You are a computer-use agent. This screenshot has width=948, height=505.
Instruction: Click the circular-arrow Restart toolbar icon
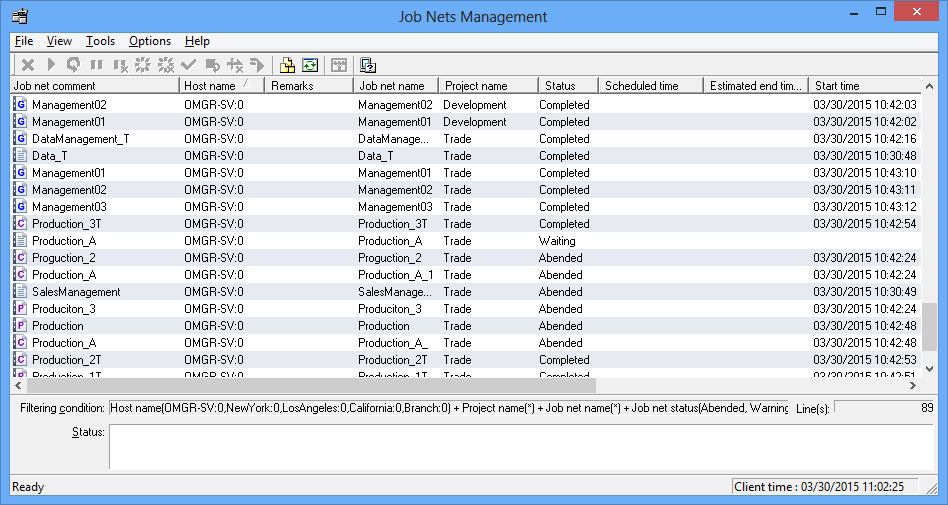coord(73,65)
